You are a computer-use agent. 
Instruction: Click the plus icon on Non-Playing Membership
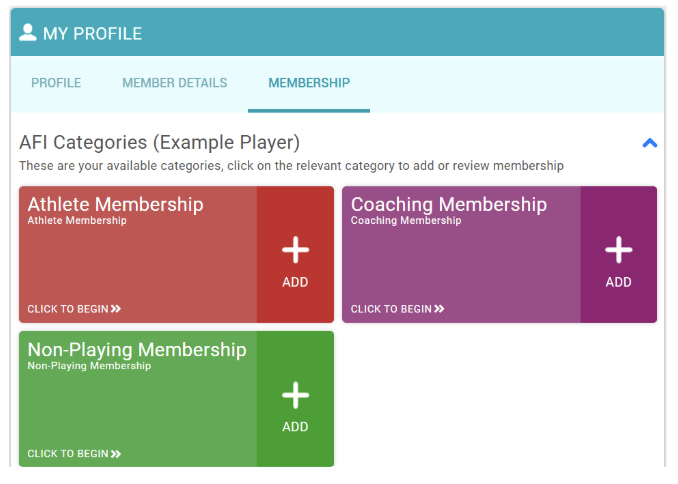click(295, 396)
